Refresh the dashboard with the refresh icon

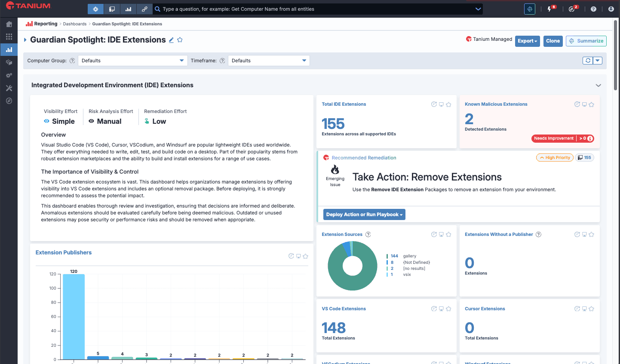coord(588,61)
